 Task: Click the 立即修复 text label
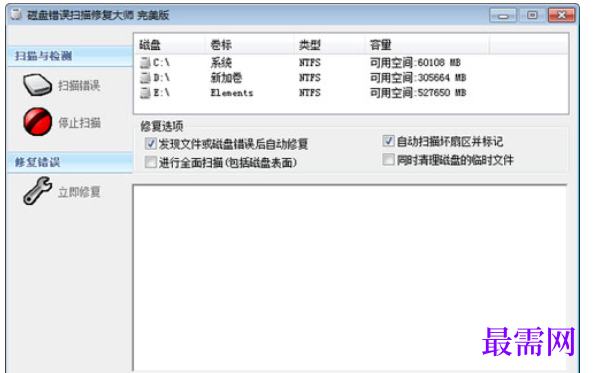[79, 192]
